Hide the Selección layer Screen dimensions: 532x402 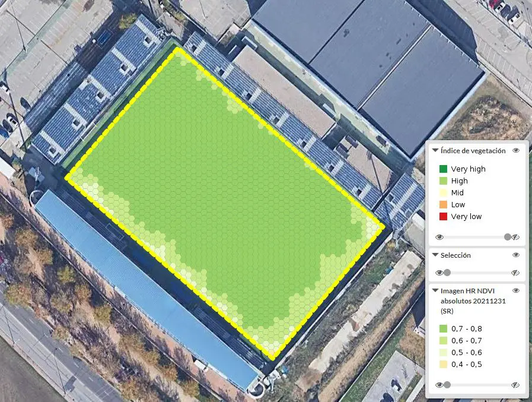tap(516, 255)
